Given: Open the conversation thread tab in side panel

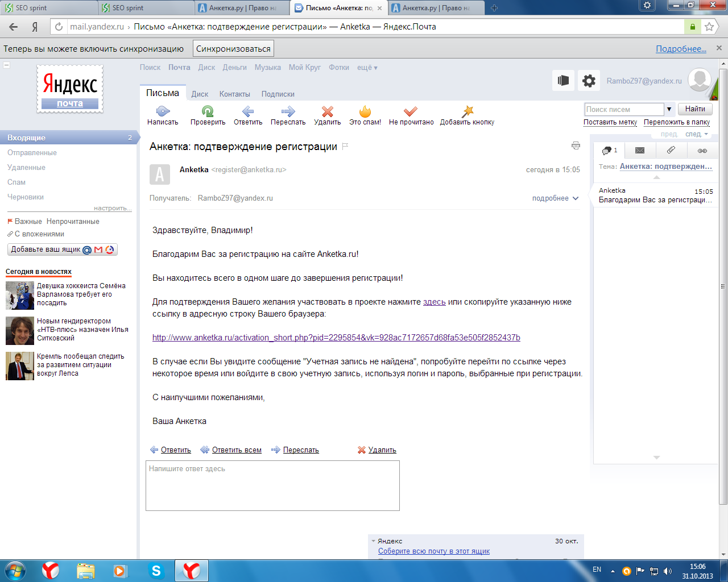Looking at the screenshot, I should [x=609, y=150].
